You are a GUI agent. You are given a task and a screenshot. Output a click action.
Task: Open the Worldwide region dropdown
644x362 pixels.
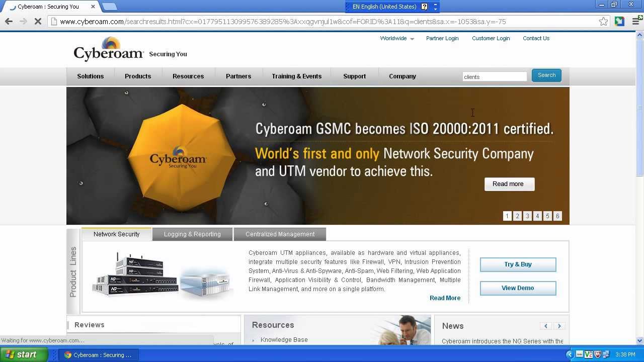click(x=397, y=38)
